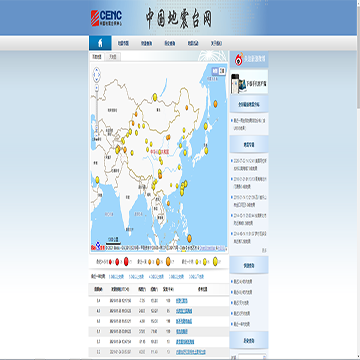Click the orange marker in northeast China
This screenshot has height=360, width=360.
[187, 108]
